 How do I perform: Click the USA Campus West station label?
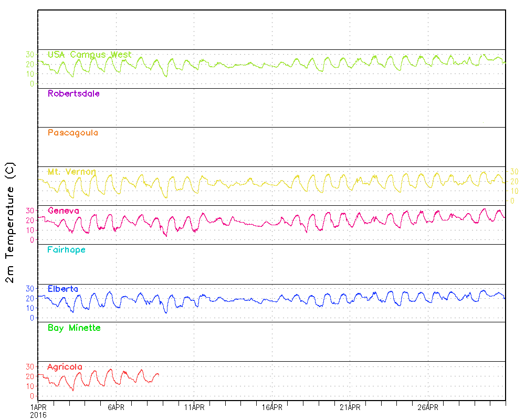(89, 55)
